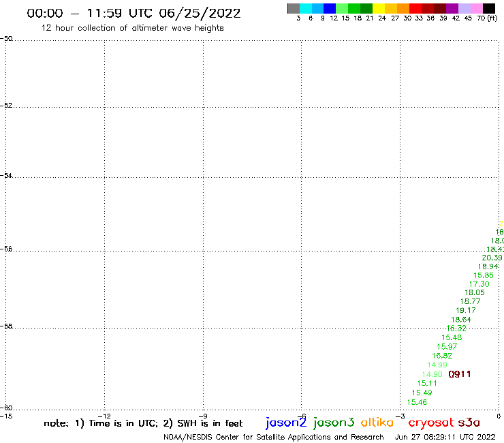Click the -54 latitude axis label
Screen dimensions: 504x443
(x=6, y=176)
